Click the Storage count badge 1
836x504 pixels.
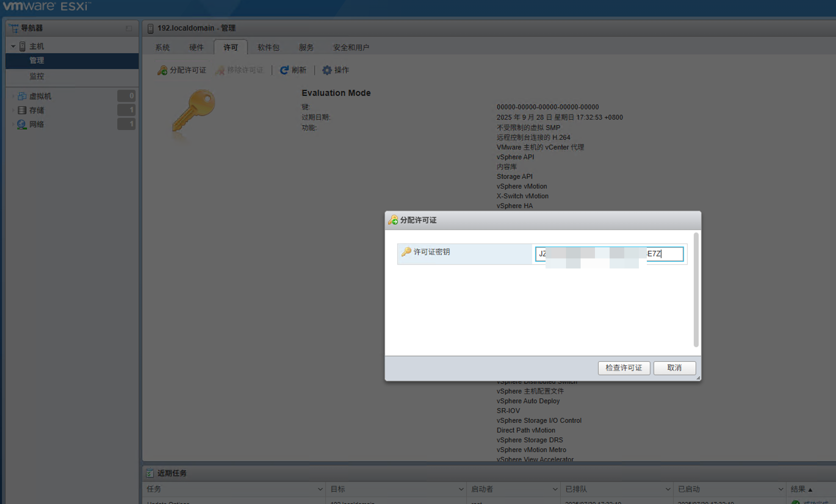126,110
